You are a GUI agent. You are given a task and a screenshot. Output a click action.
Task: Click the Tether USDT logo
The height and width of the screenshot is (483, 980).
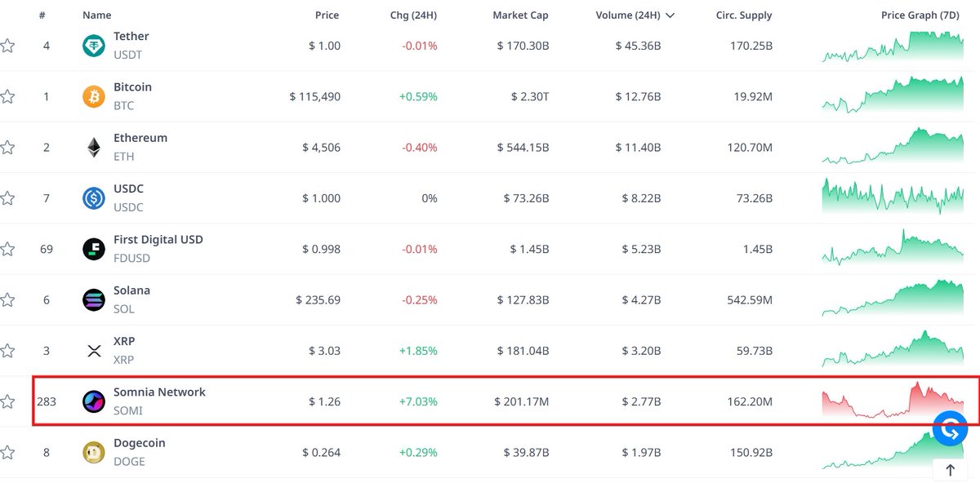click(x=93, y=45)
